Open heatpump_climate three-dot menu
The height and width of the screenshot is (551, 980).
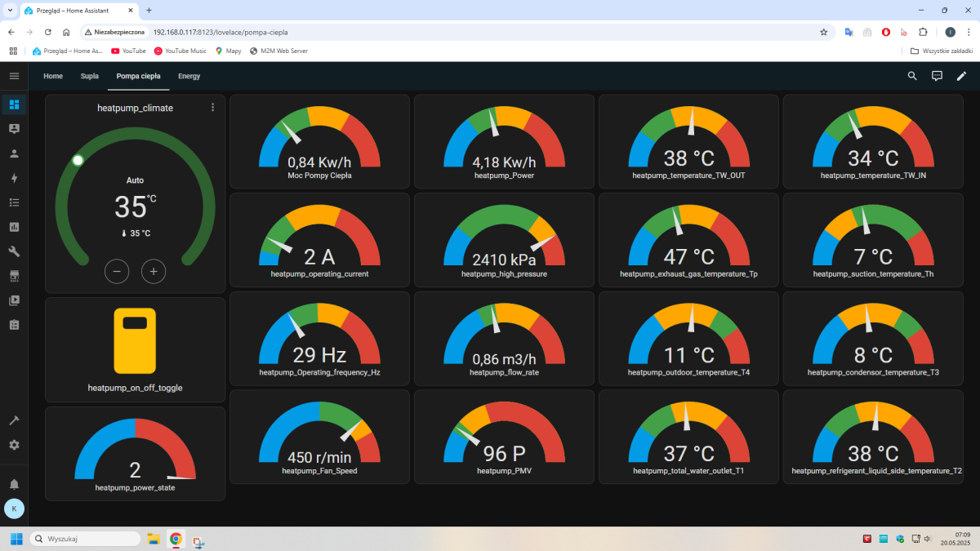pyautogui.click(x=212, y=107)
